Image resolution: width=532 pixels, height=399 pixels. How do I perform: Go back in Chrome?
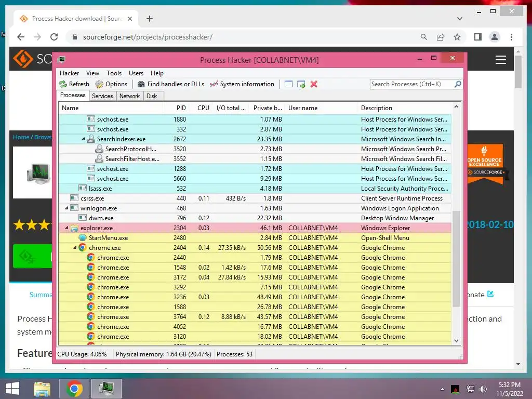click(x=21, y=37)
